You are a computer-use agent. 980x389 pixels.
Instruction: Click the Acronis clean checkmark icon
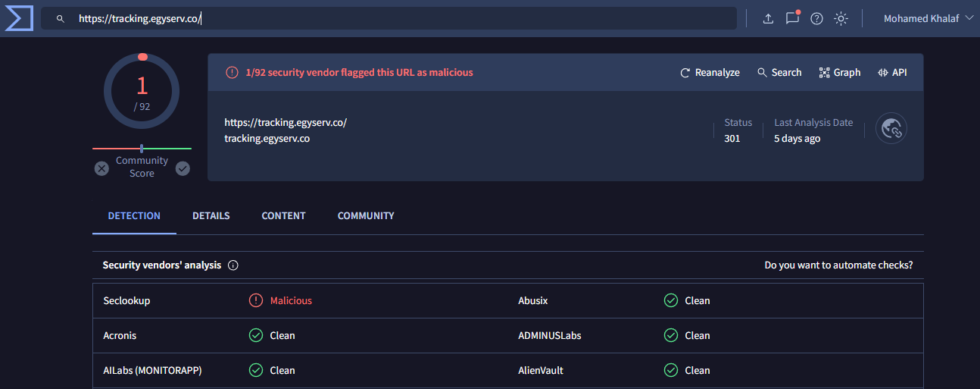(x=256, y=335)
